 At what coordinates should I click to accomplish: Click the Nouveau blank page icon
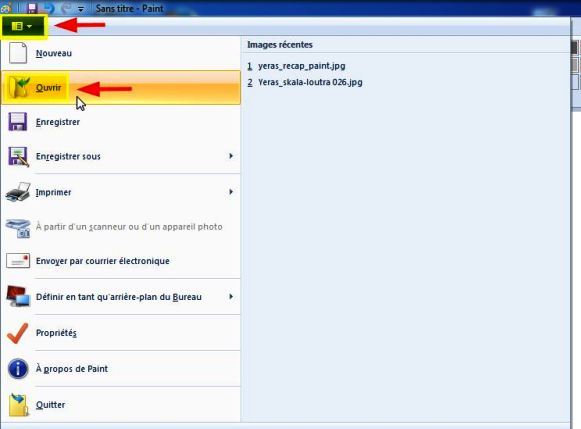coord(18,53)
